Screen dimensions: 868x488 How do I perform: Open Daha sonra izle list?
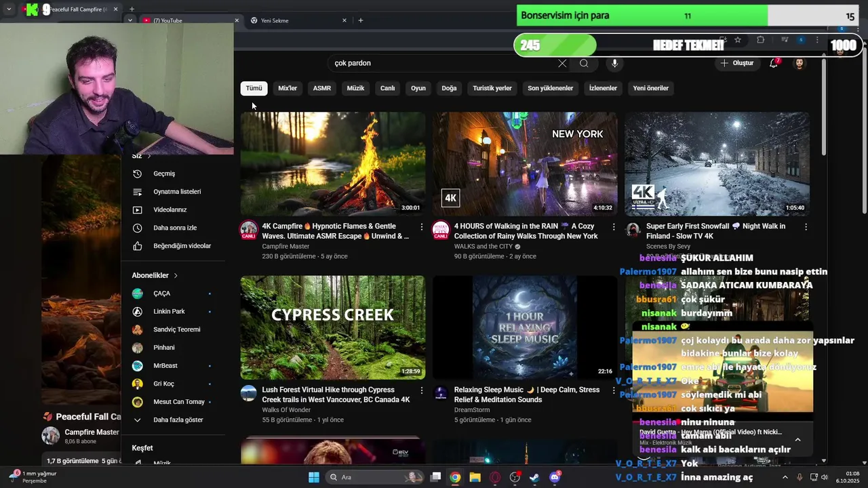coord(174,228)
